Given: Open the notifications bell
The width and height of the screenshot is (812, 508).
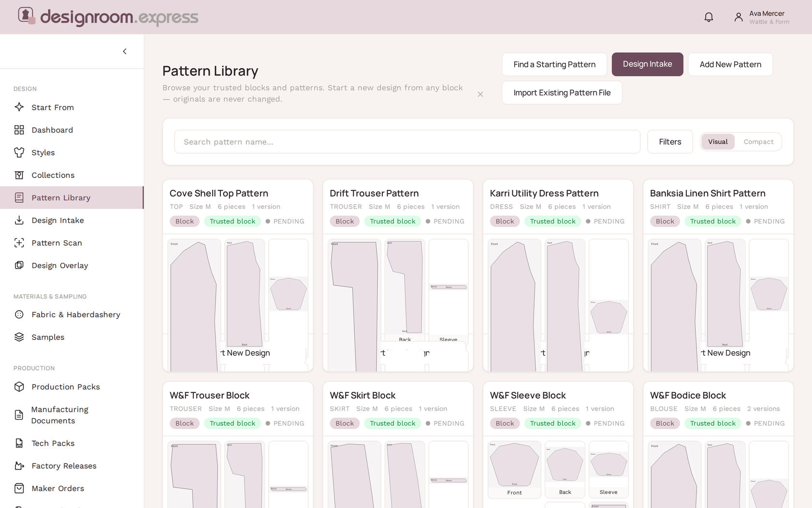Looking at the screenshot, I should [x=709, y=17].
